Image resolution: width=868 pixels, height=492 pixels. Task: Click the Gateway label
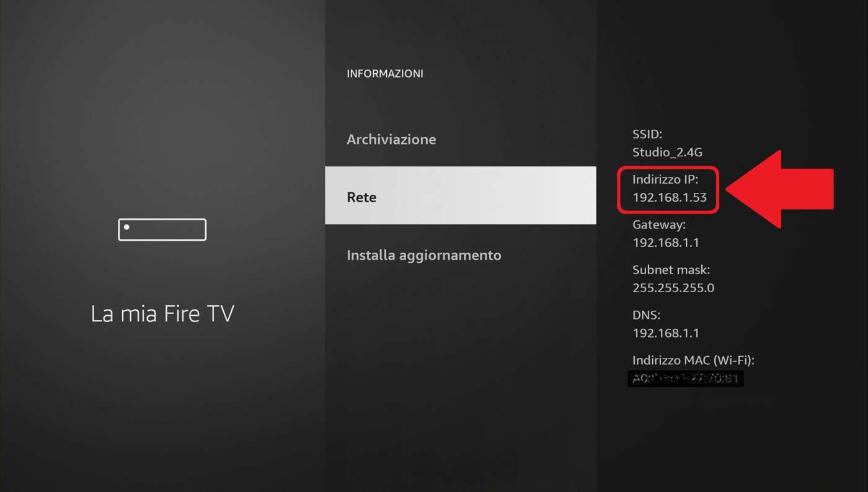point(659,225)
